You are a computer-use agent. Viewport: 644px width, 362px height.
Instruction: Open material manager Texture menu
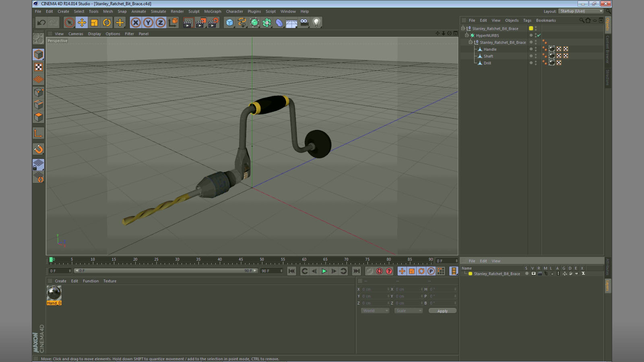(x=109, y=281)
